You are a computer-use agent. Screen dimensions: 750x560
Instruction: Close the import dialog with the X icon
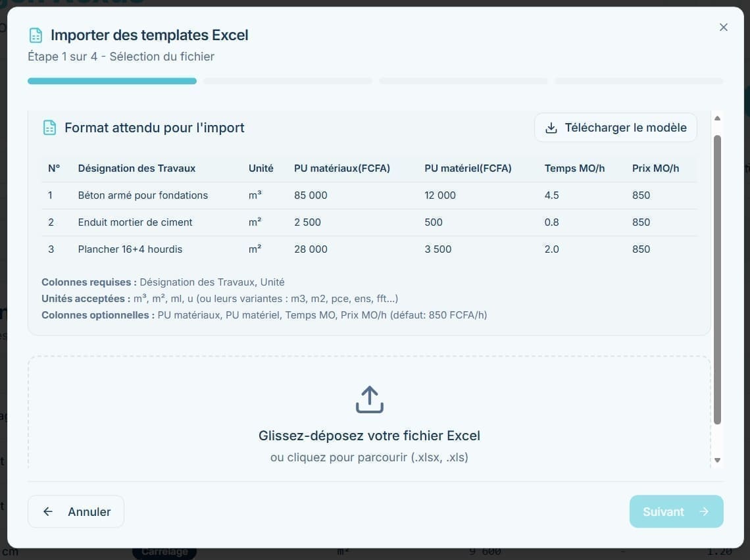tap(723, 27)
